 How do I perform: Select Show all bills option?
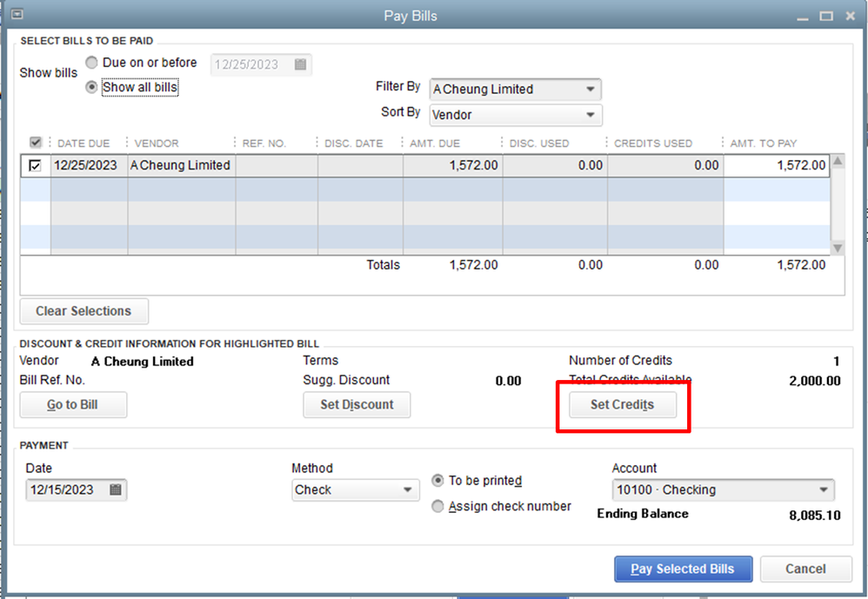pos(91,88)
